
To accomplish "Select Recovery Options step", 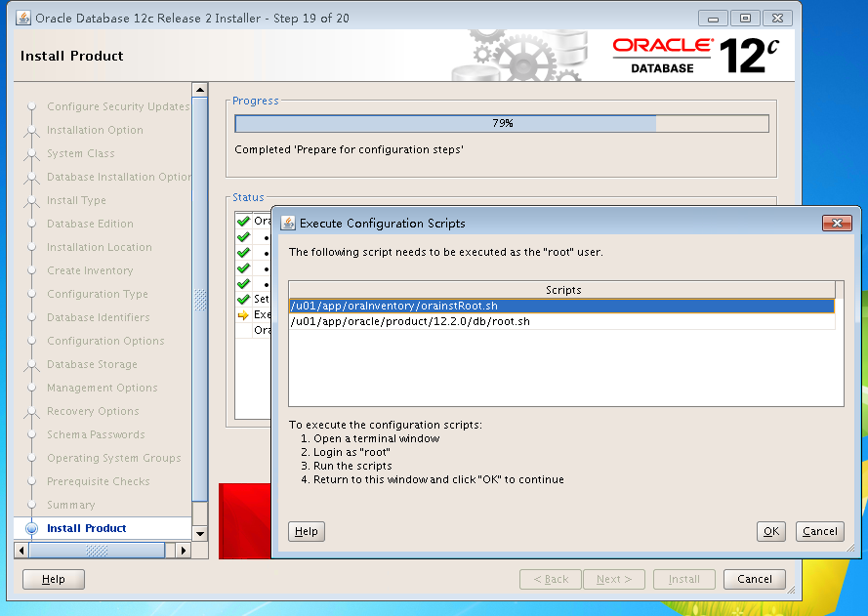I will (x=93, y=411).
